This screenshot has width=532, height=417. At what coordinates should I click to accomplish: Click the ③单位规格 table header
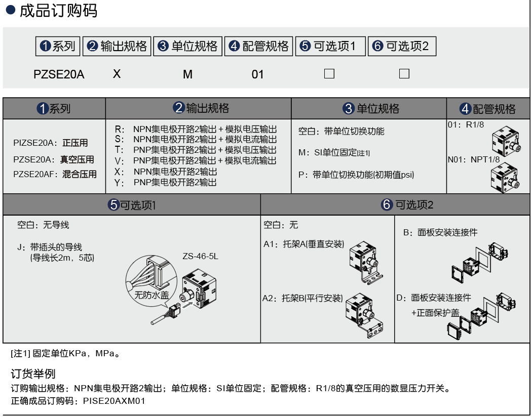(x=369, y=108)
